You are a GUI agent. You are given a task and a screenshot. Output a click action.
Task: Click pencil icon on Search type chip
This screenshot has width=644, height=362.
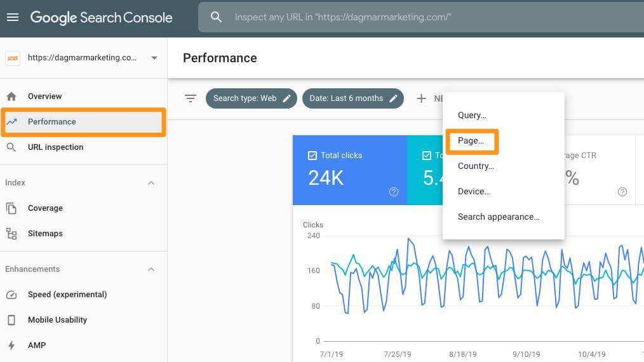pos(286,98)
